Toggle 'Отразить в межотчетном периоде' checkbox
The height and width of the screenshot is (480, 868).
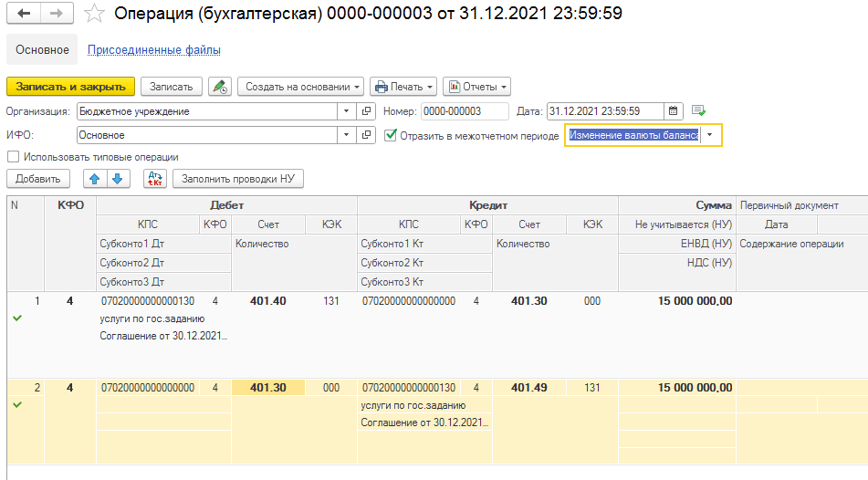[392, 135]
